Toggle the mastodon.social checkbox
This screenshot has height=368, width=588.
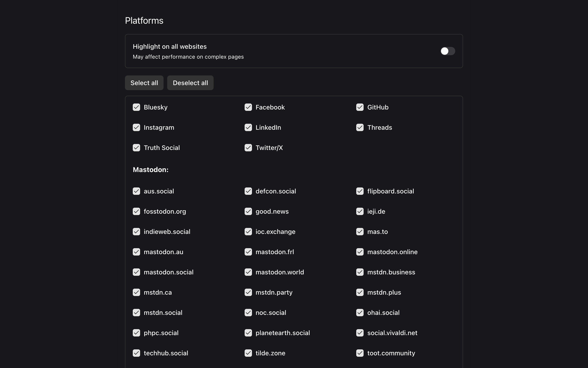(136, 272)
